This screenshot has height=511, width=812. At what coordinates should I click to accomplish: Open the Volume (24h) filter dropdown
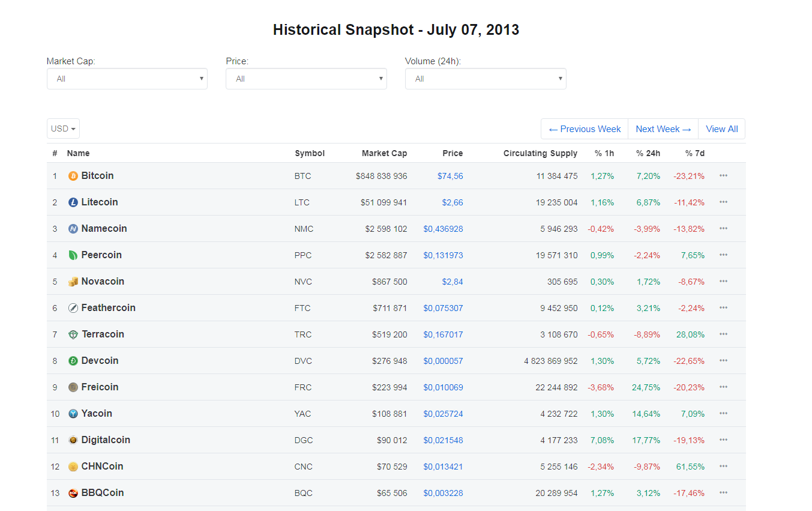pos(486,79)
